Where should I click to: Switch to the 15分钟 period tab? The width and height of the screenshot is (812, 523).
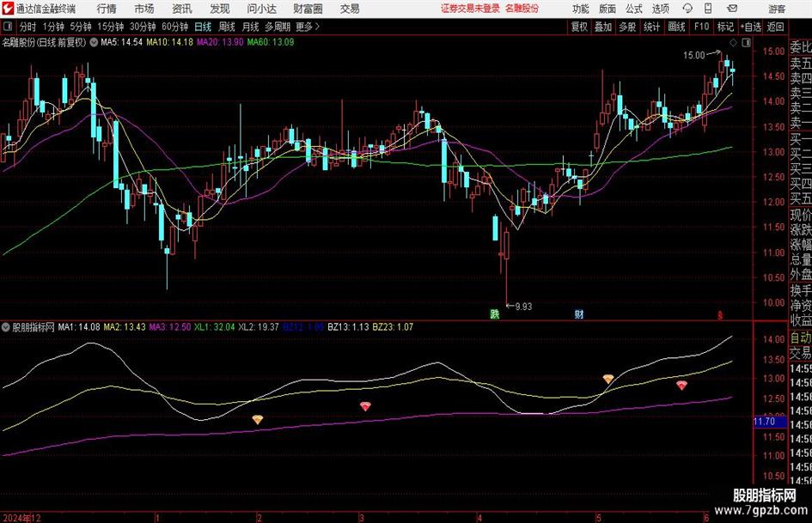click(x=110, y=27)
